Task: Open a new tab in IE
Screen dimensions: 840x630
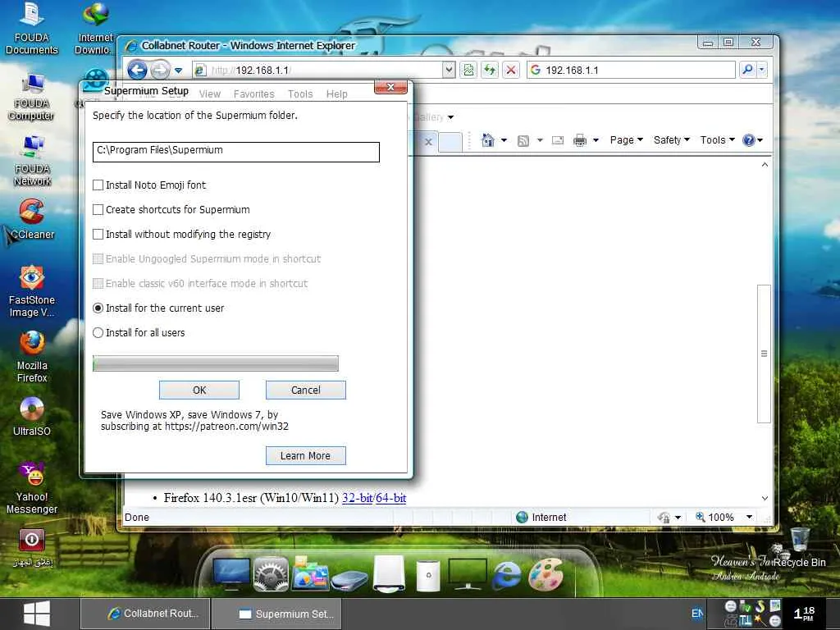Action: coord(450,142)
